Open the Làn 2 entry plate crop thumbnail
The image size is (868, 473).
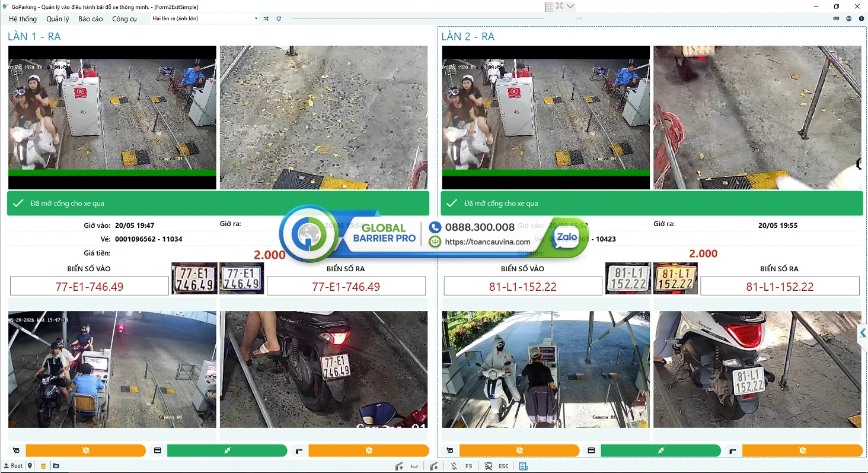[x=628, y=278]
